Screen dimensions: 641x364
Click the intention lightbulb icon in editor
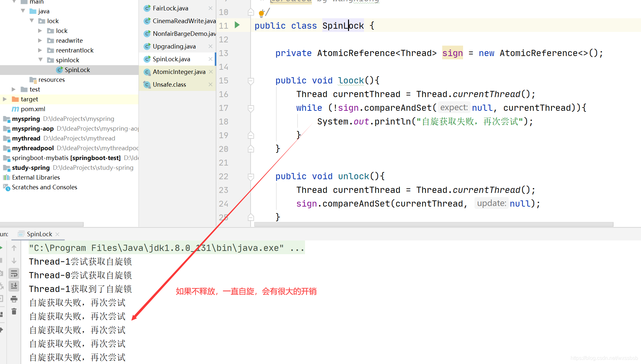click(261, 13)
